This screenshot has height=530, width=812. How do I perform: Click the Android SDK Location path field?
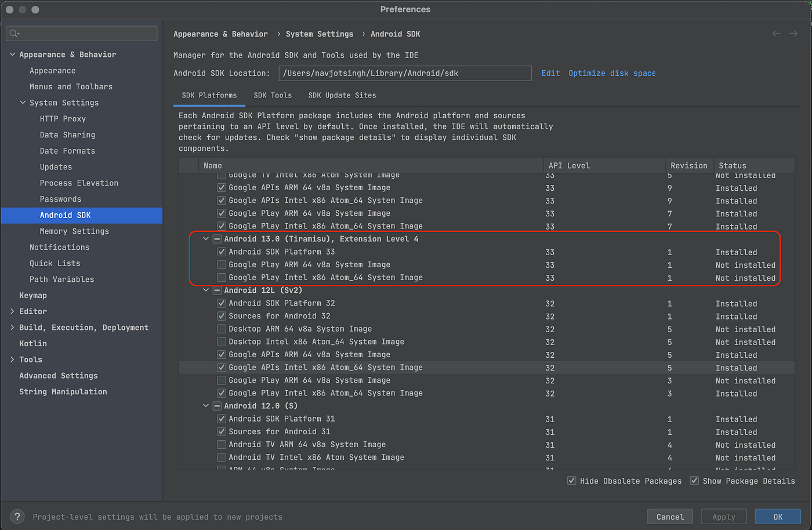click(x=405, y=73)
